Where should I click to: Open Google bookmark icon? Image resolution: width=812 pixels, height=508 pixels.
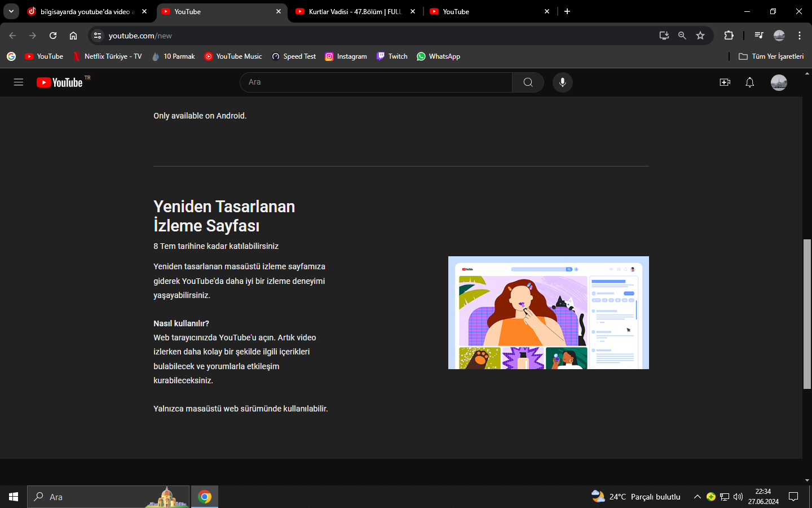11,56
